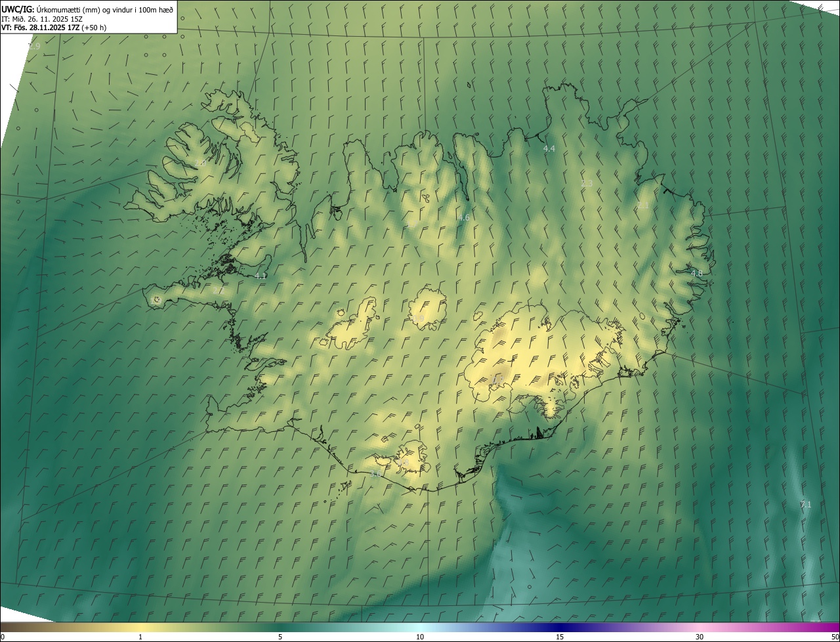Click the 2.2 value on the Snæfellsnes peninsula
The width and height of the screenshot is (840, 642).
[x=218, y=290]
